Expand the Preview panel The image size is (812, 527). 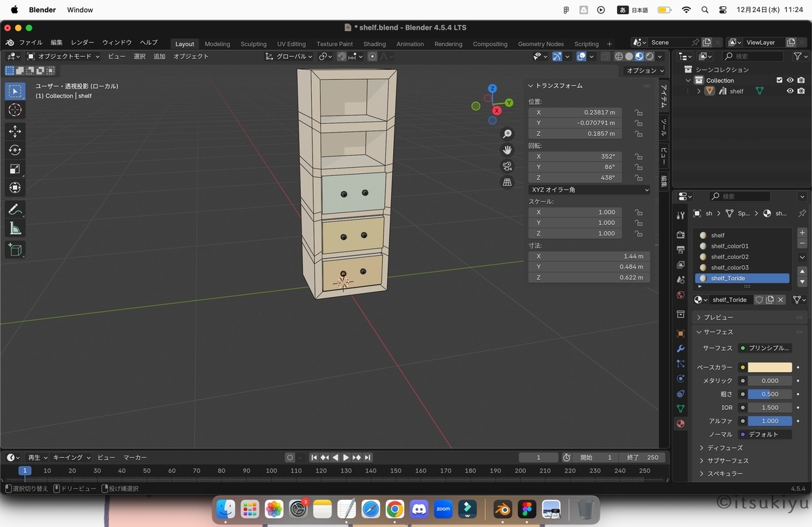pyautogui.click(x=717, y=317)
